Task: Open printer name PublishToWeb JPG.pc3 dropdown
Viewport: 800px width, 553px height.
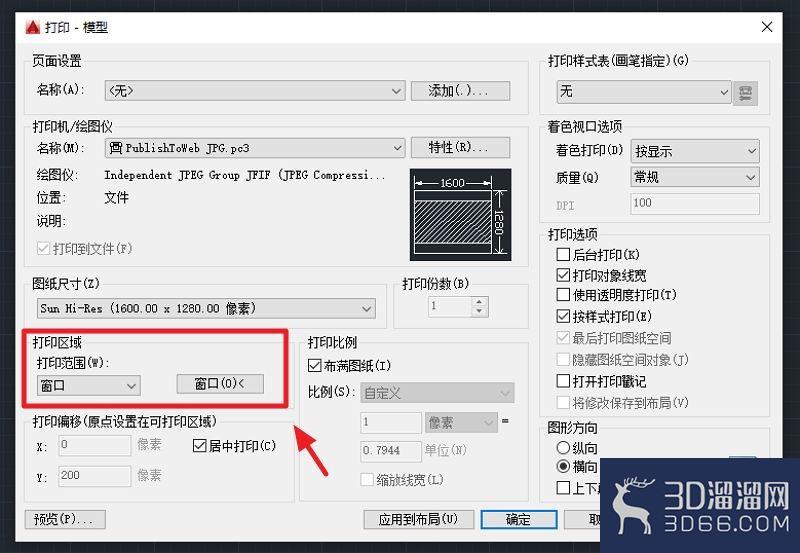Action: tap(255, 148)
